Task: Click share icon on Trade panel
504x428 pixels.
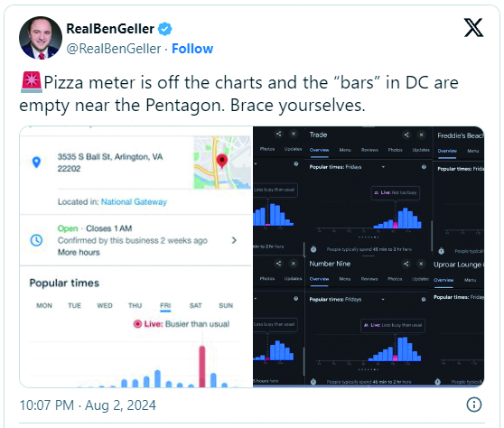Action: click(406, 135)
